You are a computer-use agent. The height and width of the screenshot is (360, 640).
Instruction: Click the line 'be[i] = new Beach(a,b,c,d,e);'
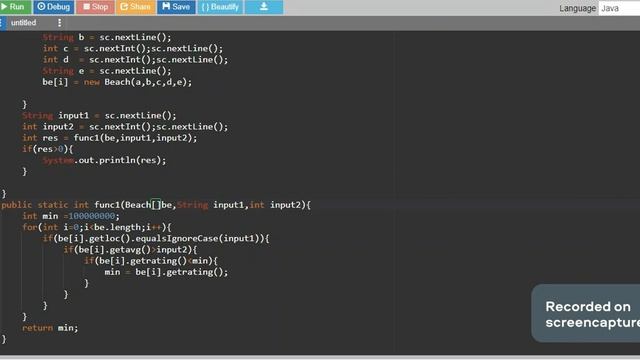[x=117, y=82]
